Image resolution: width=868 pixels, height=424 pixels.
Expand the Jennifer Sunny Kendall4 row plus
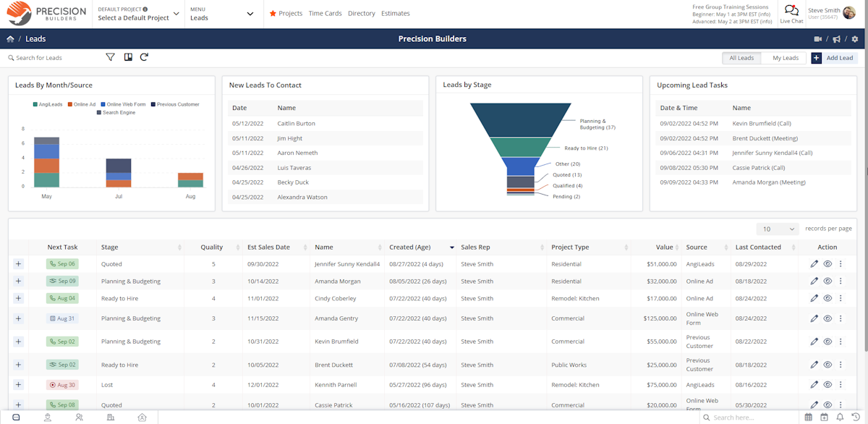click(x=18, y=264)
